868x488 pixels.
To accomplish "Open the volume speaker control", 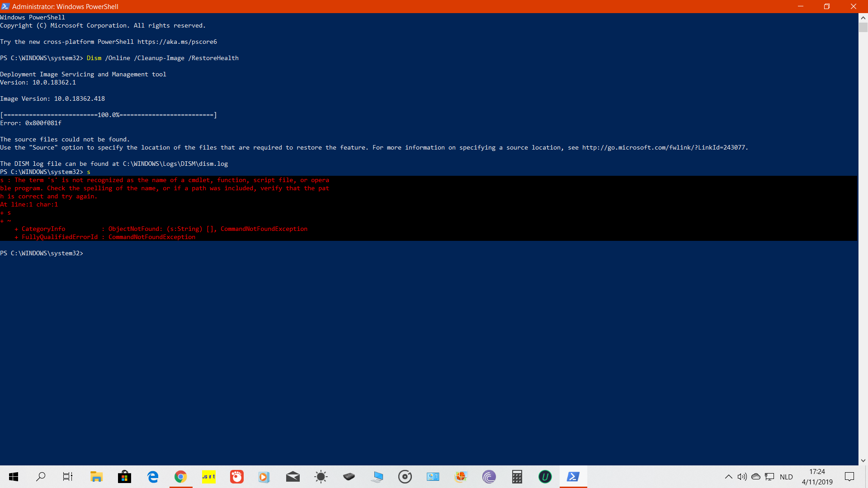I will 742,477.
